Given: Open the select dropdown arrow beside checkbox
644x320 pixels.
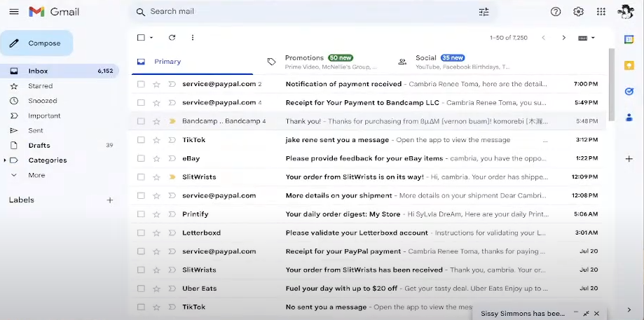Looking at the screenshot, I should [151, 38].
